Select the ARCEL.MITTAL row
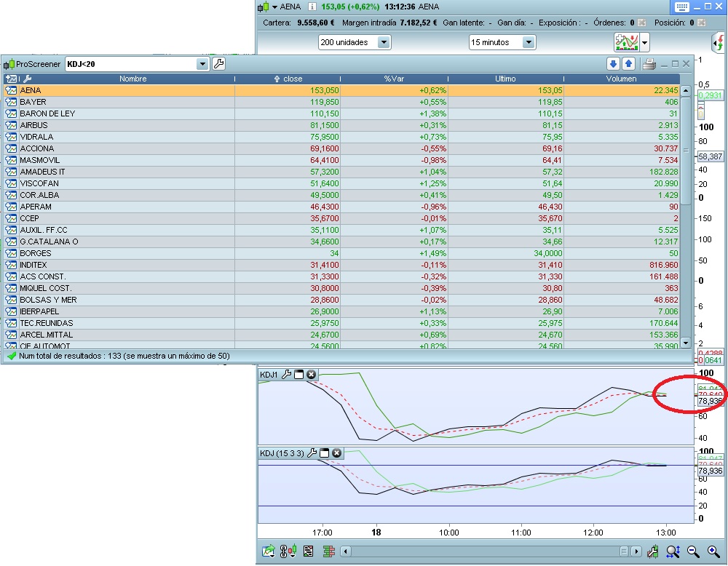The image size is (728, 566). coord(341,335)
